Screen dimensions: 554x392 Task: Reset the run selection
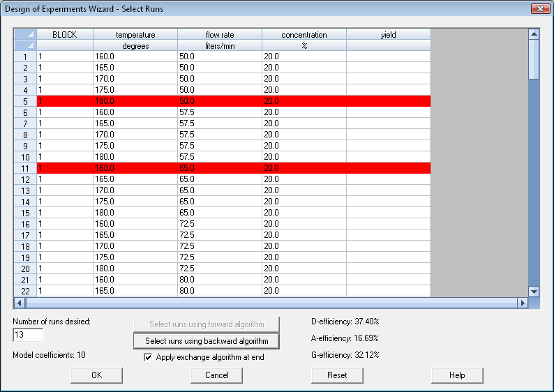tap(337, 375)
